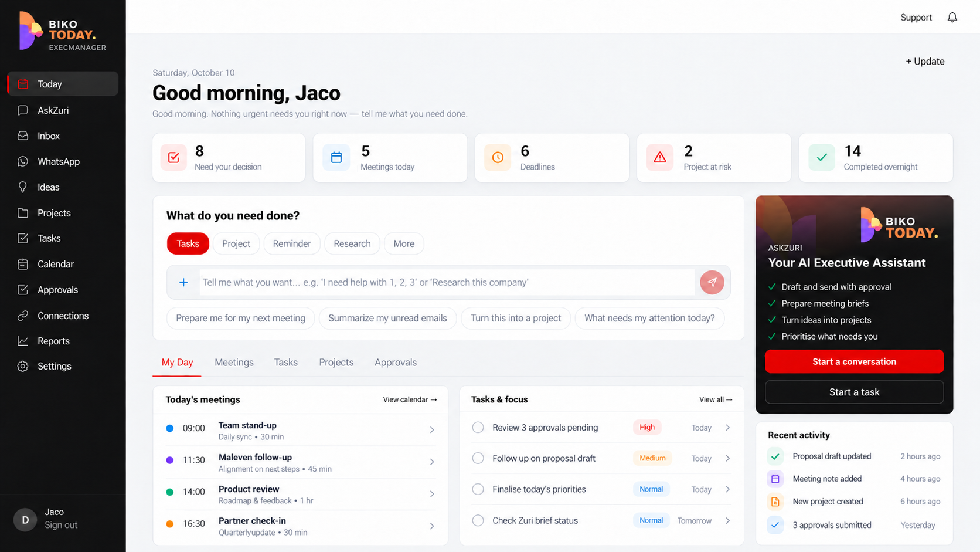
Task: Choose What needs my attention today suggestion
Action: coord(649,318)
